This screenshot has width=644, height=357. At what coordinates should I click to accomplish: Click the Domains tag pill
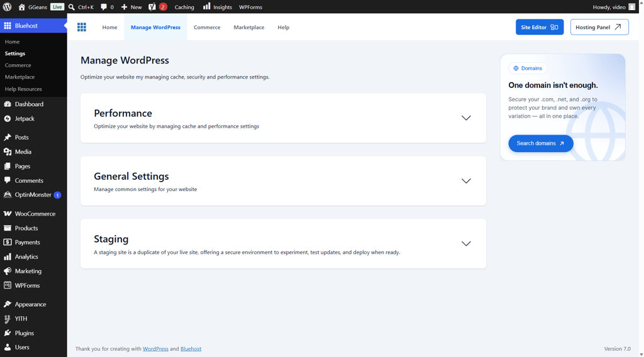(528, 68)
